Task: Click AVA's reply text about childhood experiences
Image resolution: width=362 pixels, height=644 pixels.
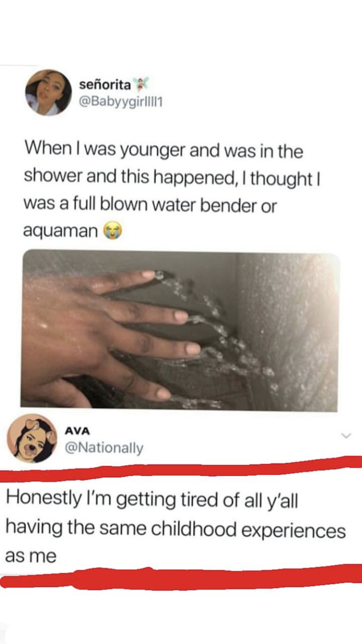Action: click(176, 528)
